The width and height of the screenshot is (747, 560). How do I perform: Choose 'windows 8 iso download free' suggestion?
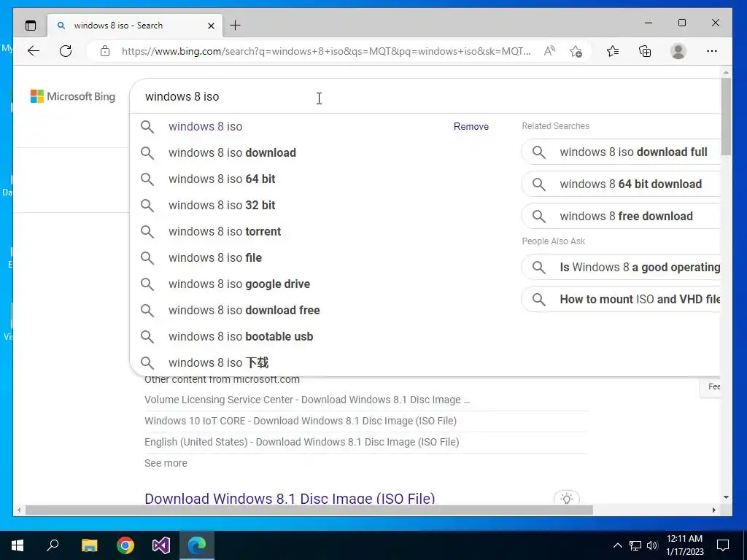click(x=244, y=310)
